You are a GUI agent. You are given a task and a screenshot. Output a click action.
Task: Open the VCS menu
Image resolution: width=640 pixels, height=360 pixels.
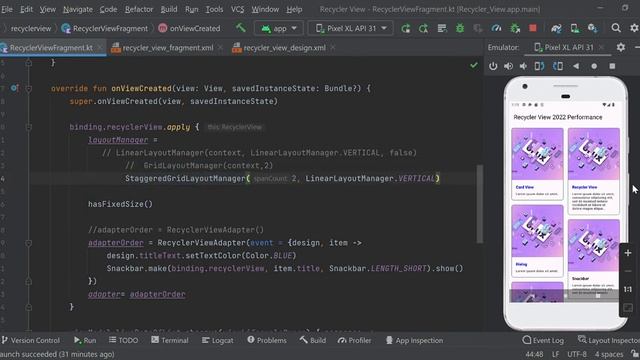[x=237, y=9]
